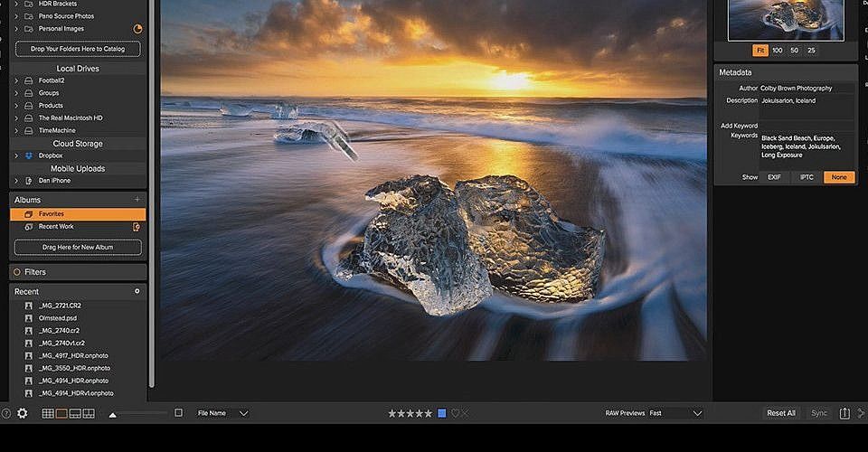The image size is (868, 452).
Task: Expand the Products drive
Action: [x=16, y=106]
